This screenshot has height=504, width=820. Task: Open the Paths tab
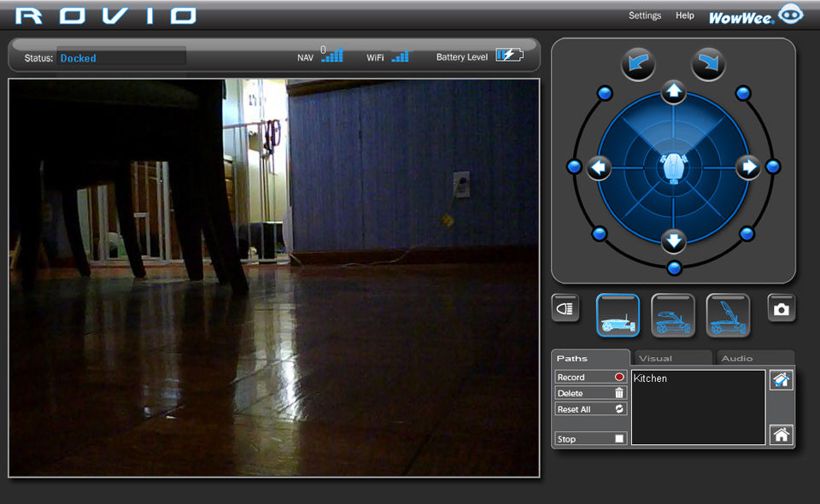(x=590, y=358)
